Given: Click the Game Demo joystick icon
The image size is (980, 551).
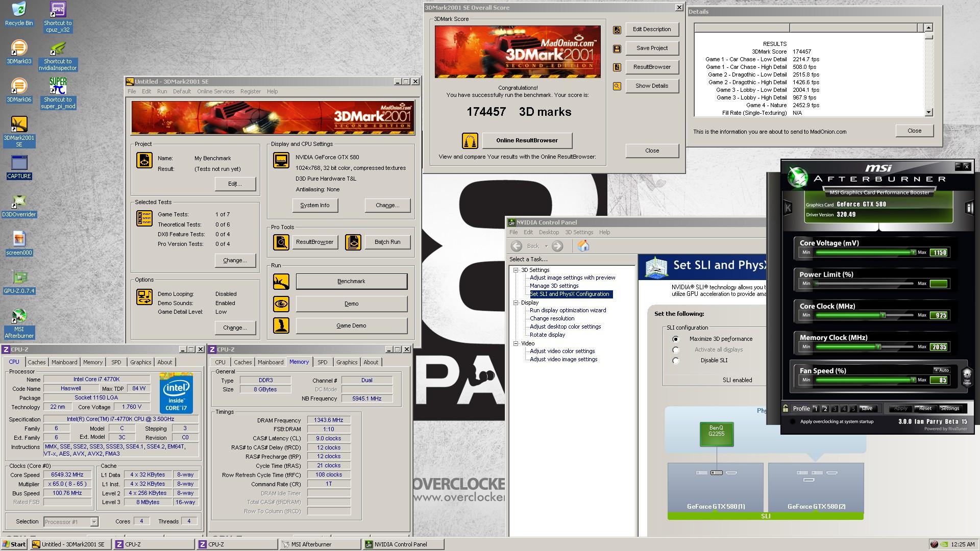Looking at the screenshot, I should pos(281,325).
